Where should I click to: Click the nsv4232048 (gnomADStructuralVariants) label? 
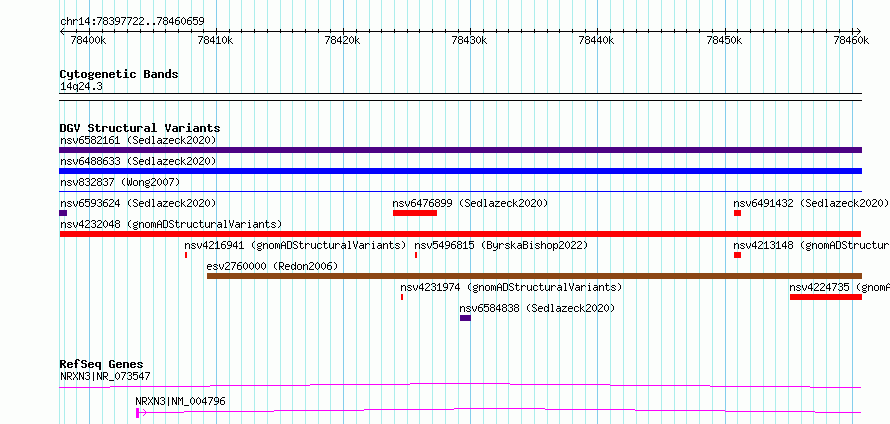pos(171,224)
